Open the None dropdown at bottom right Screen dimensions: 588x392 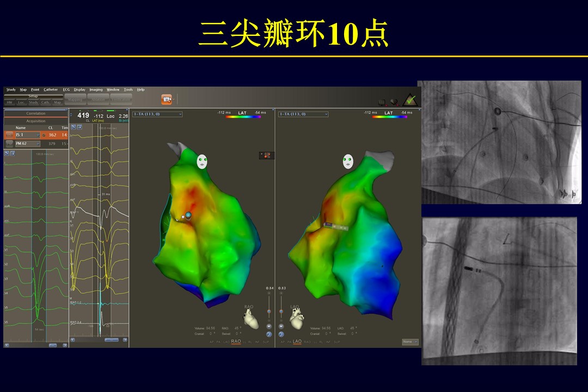(x=410, y=342)
